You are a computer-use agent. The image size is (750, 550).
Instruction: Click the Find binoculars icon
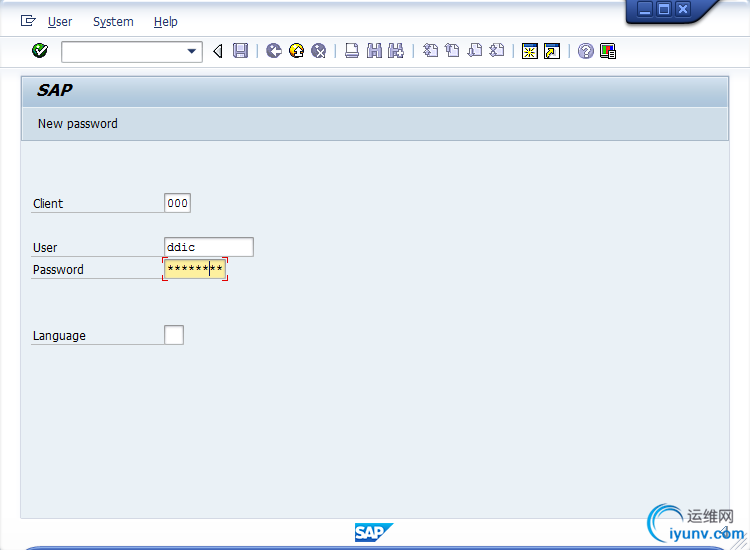(374, 51)
